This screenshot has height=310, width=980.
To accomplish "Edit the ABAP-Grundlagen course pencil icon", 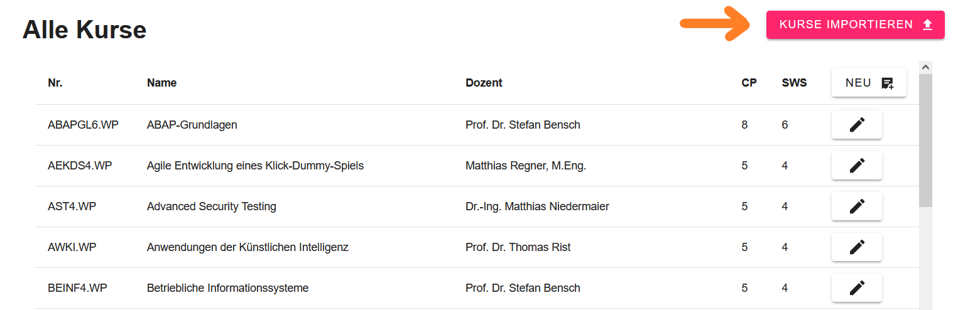I will 856,124.
